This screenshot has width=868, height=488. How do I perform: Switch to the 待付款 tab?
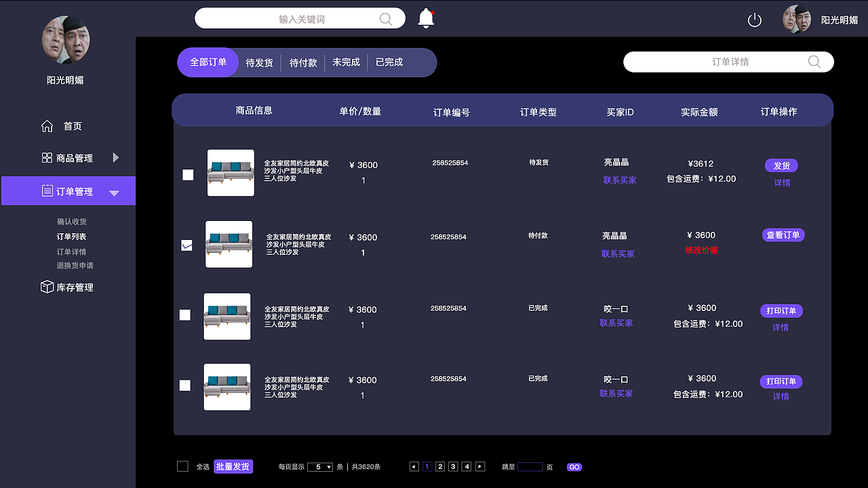point(303,62)
